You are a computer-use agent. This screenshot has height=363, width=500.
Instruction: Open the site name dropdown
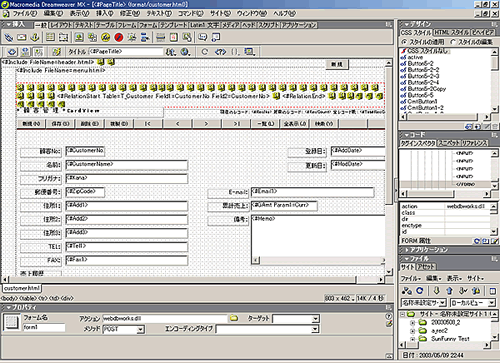pos(442,303)
